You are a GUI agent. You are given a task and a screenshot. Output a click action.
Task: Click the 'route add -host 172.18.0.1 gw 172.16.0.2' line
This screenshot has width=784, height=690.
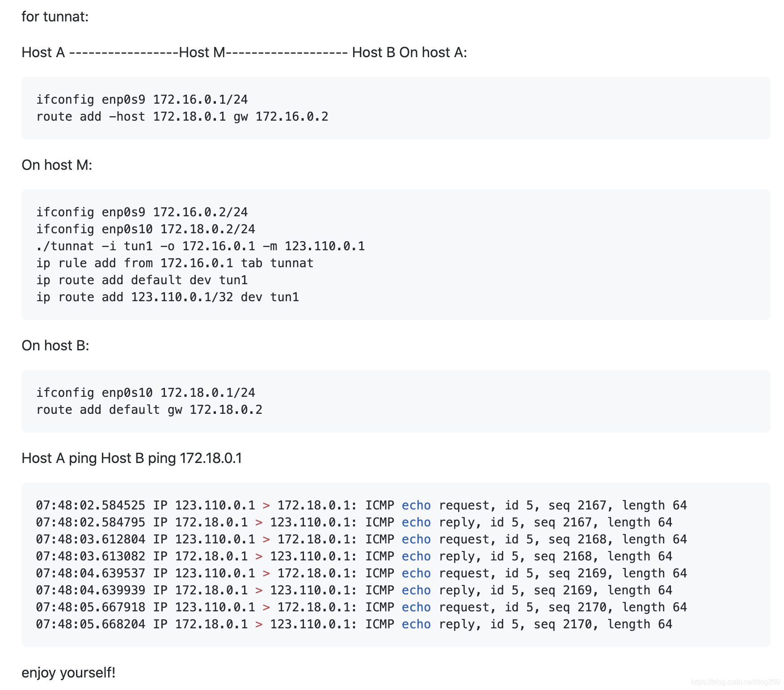pyautogui.click(x=182, y=116)
